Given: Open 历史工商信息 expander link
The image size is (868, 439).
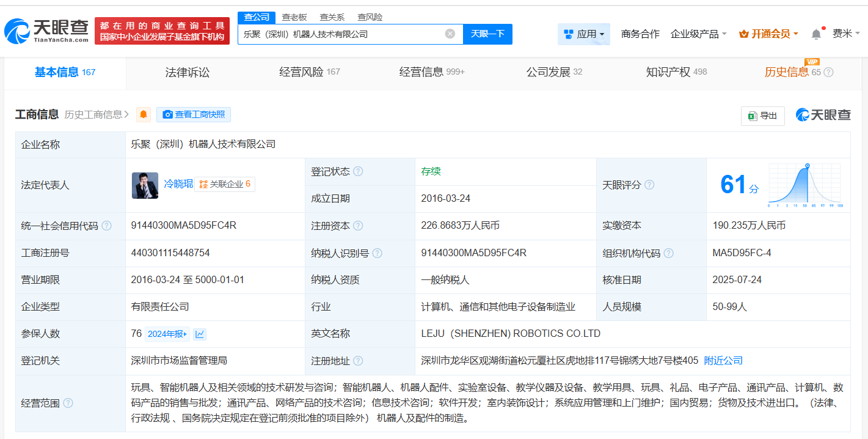Looking at the screenshot, I should pyautogui.click(x=97, y=114).
